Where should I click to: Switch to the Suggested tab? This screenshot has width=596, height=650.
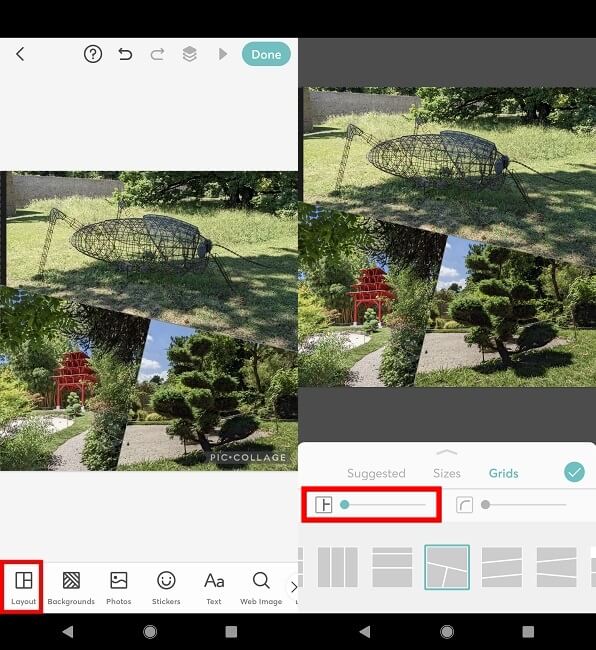(x=376, y=473)
